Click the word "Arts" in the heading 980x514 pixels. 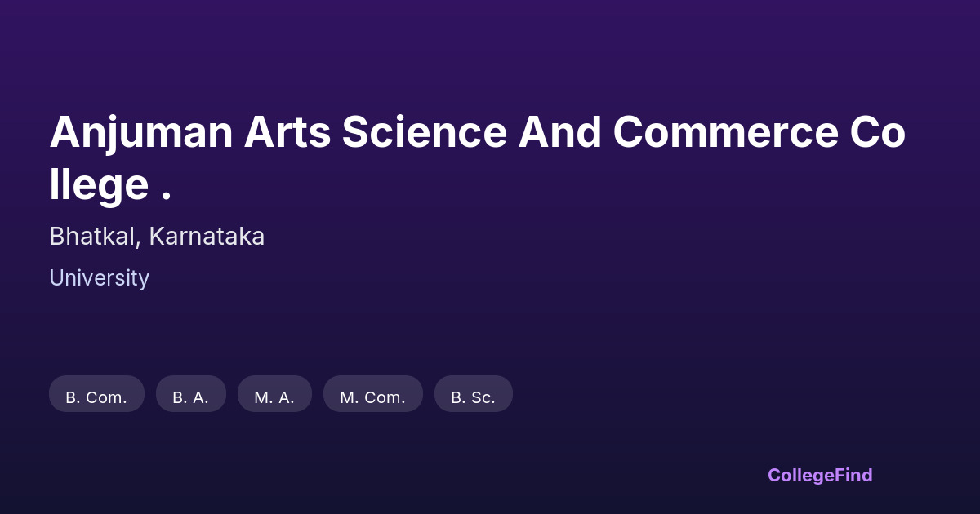tap(287, 132)
